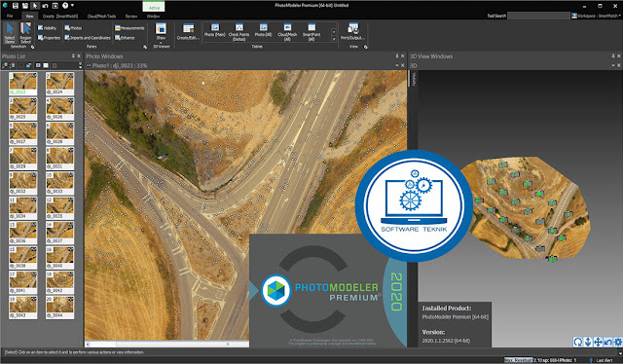Screen dimensions: 623x364
Task: Pin the Photo List panel
Action: click(73, 56)
